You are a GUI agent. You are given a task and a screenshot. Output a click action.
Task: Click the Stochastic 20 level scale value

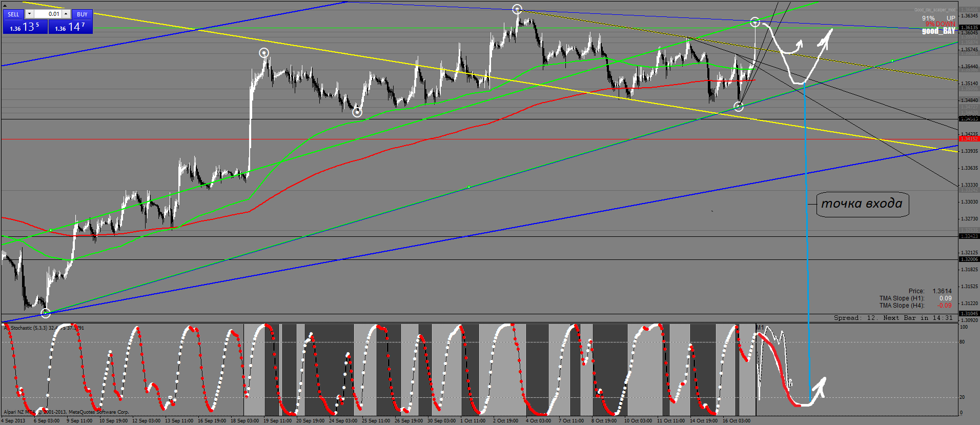[963, 397]
